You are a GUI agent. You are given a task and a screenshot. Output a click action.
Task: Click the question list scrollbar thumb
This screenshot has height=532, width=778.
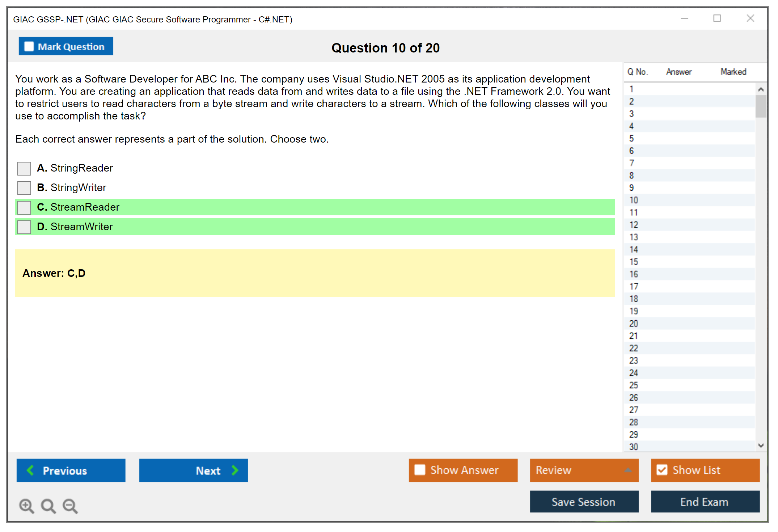(x=761, y=106)
